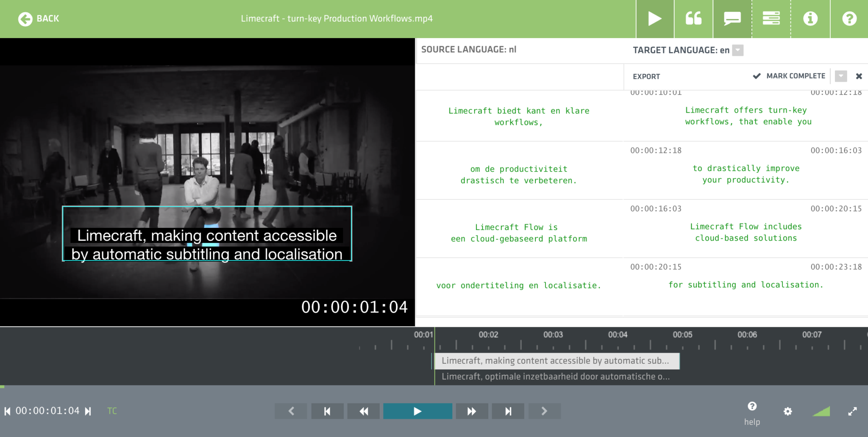This screenshot has width=868, height=437.
Task: Open the settings gear near the volume control
Action: click(x=788, y=411)
